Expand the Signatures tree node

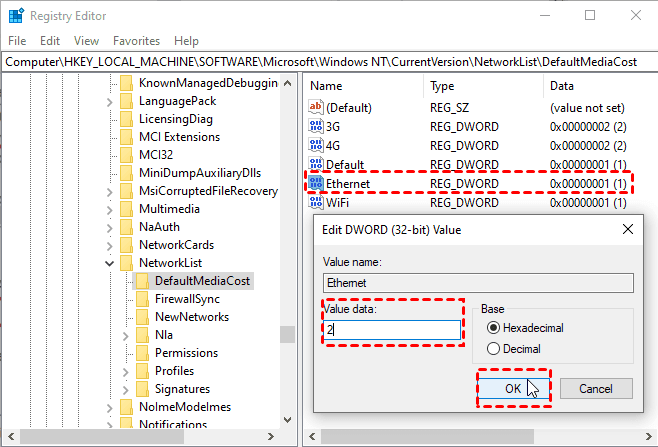point(125,390)
